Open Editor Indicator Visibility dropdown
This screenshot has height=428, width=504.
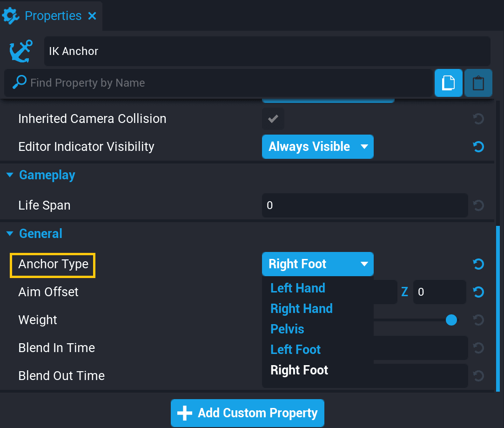tap(317, 147)
